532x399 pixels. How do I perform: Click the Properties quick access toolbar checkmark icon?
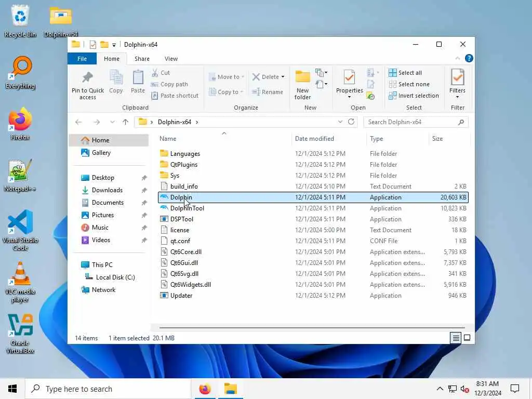click(x=92, y=45)
